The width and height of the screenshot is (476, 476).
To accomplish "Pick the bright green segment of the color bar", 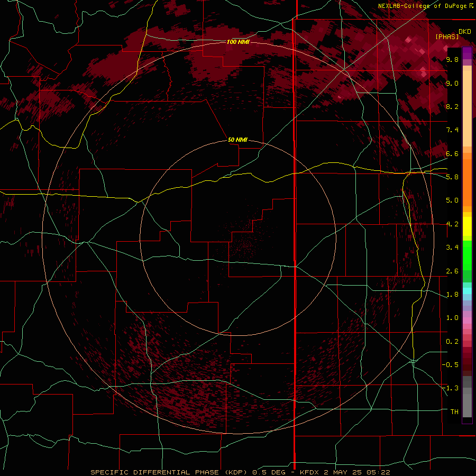I will tap(467, 256).
